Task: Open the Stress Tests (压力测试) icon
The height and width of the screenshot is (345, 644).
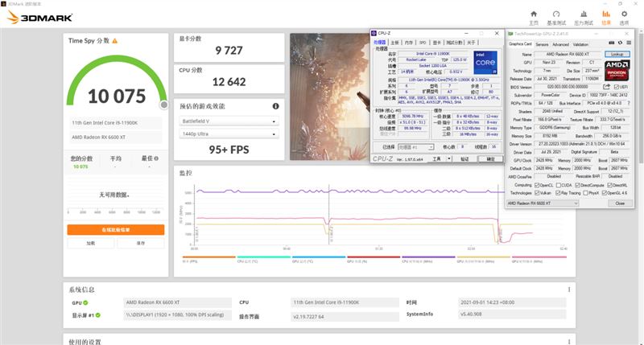Action: coord(583,14)
